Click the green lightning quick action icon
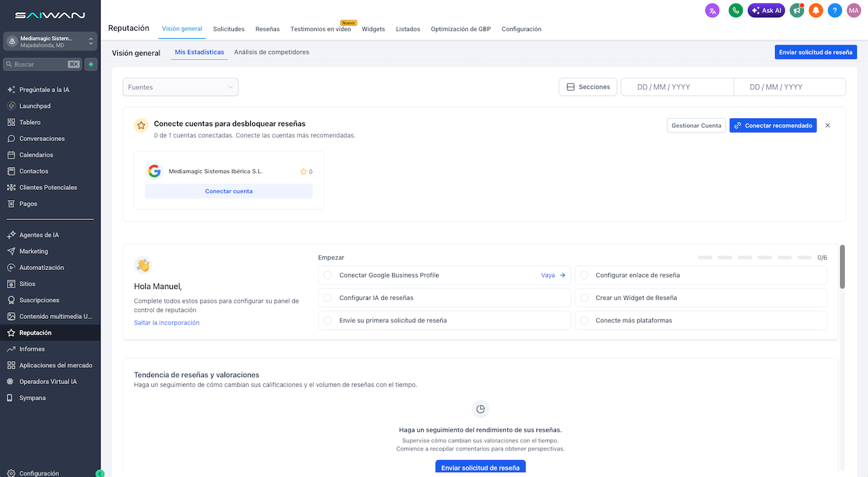Image resolution: width=868 pixels, height=477 pixels. (91, 64)
